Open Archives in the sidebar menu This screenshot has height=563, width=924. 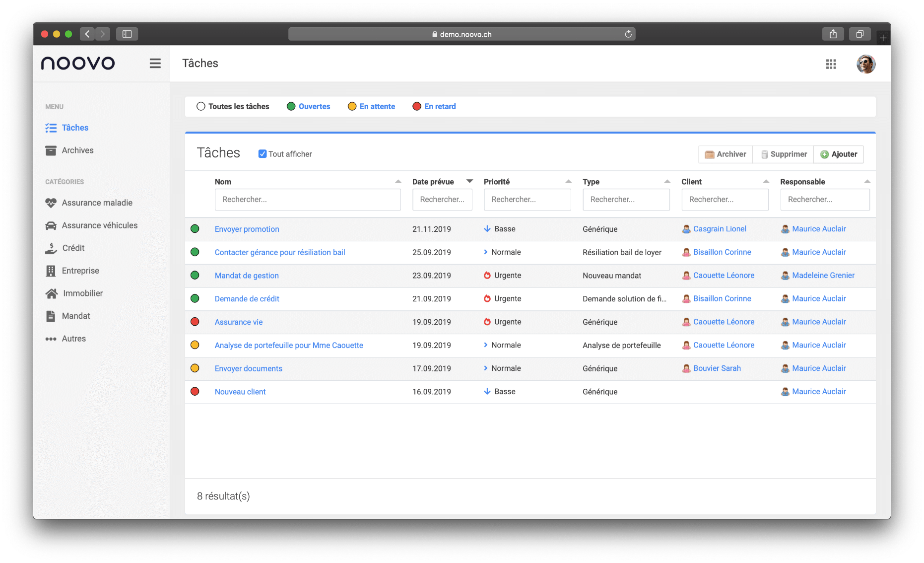77,150
